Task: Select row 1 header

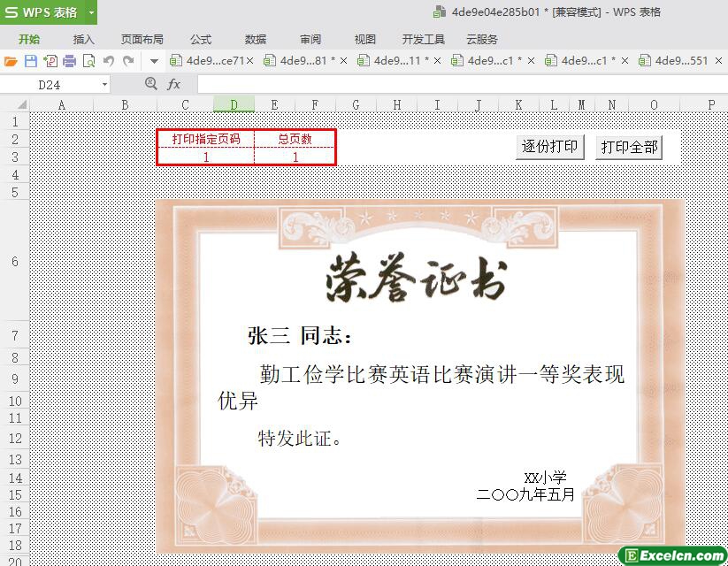Action: pos(15,122)
